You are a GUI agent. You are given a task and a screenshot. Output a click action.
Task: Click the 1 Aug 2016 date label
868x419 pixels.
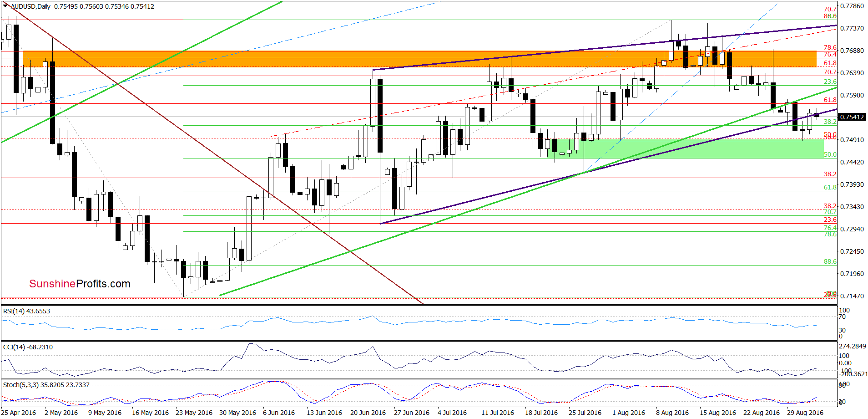click(x=629, y=413)
